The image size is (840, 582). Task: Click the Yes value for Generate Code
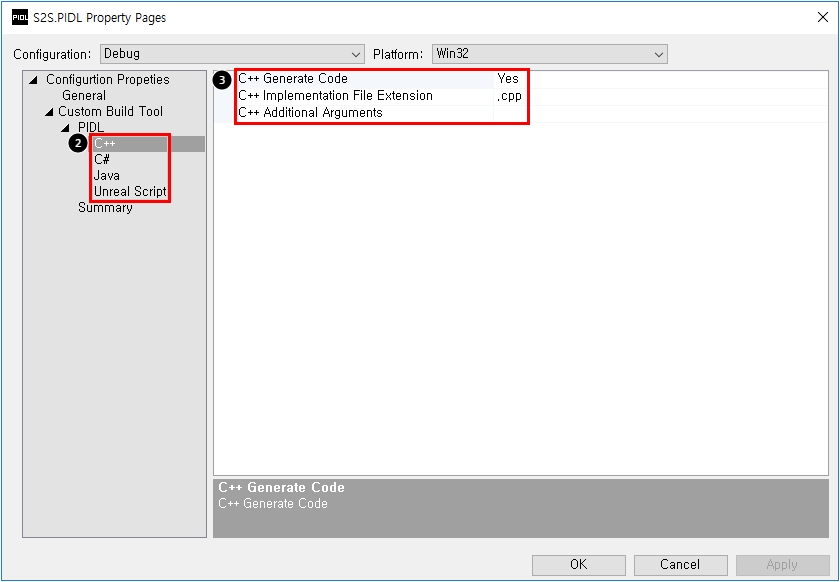pos(508,79)
